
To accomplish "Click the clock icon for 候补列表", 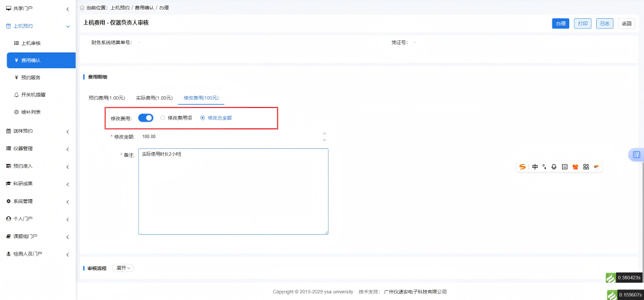I will 16,112.
